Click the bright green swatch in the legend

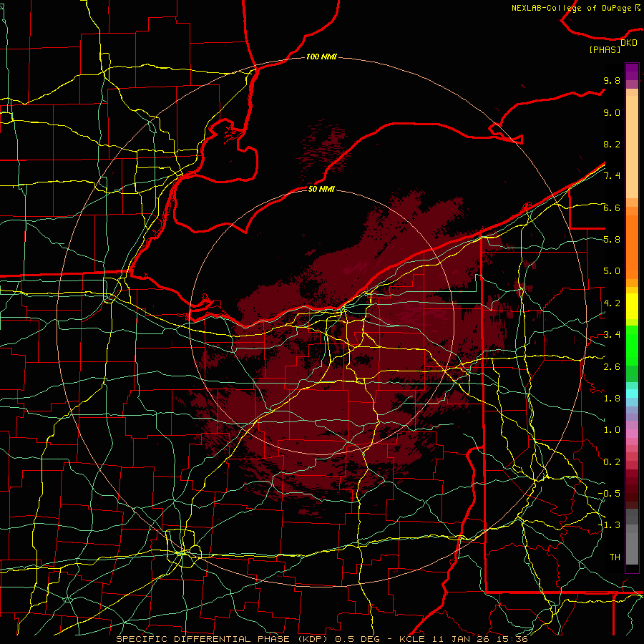point(632,346)
